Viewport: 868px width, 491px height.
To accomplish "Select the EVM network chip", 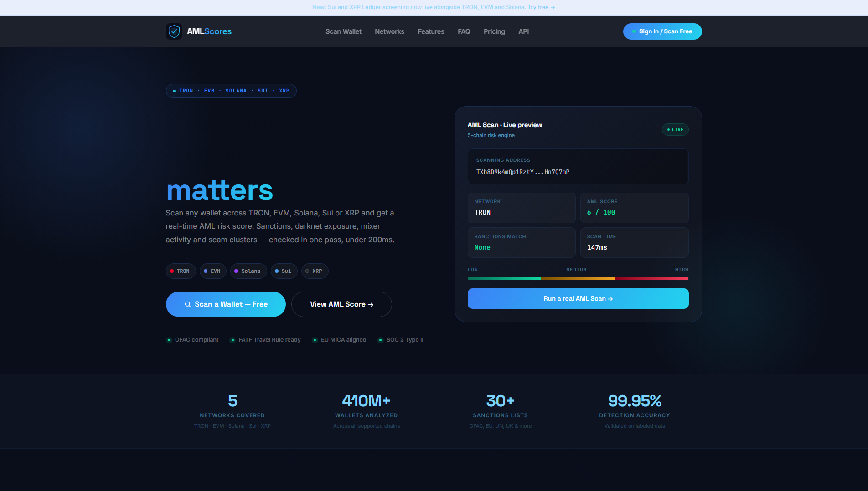I will 212,271.
